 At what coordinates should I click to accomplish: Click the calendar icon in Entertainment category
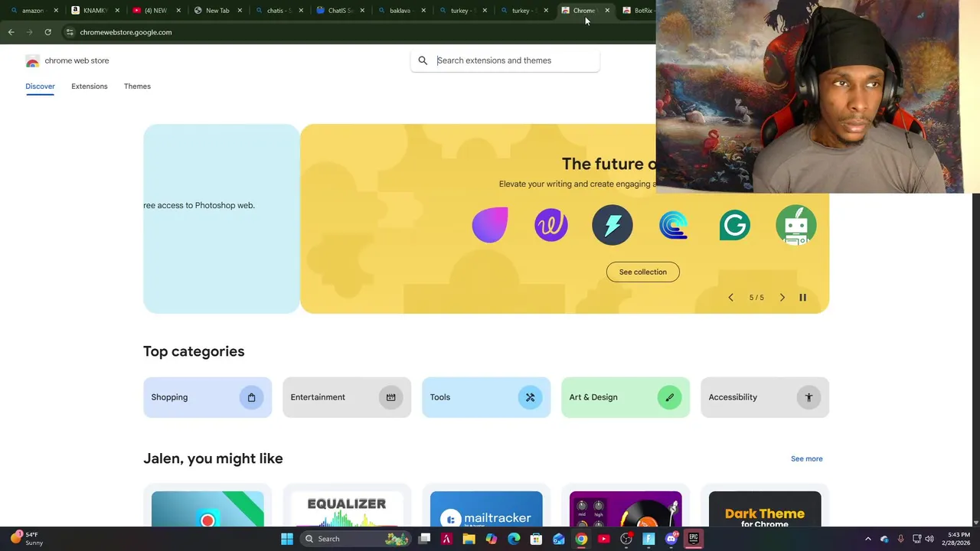(x=390, y=397)
